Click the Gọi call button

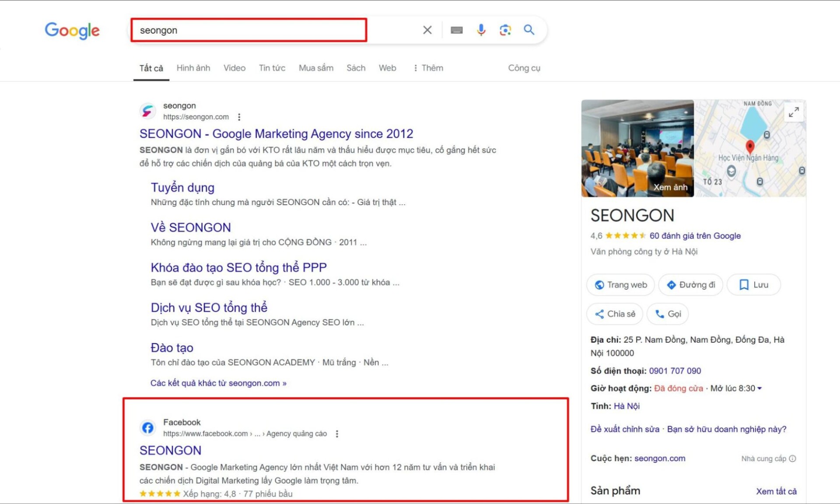[x=668, y=314]
